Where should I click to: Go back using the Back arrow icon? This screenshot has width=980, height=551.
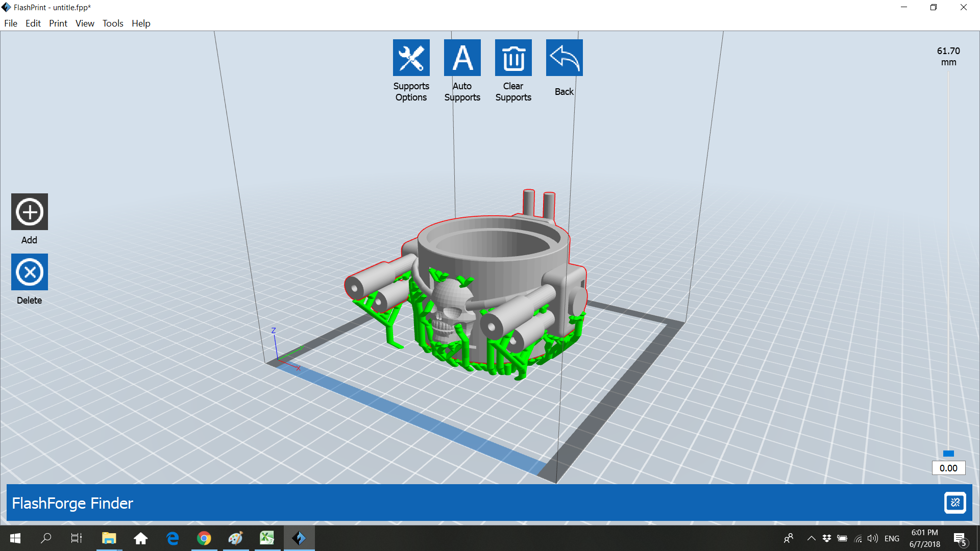[x=564, y=58]
